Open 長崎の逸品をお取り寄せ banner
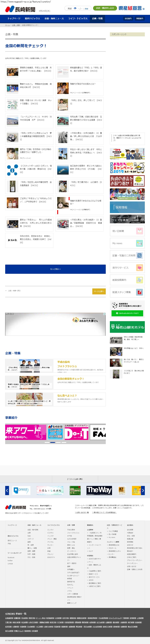This screenshot has height=644, width=150. 127,181
